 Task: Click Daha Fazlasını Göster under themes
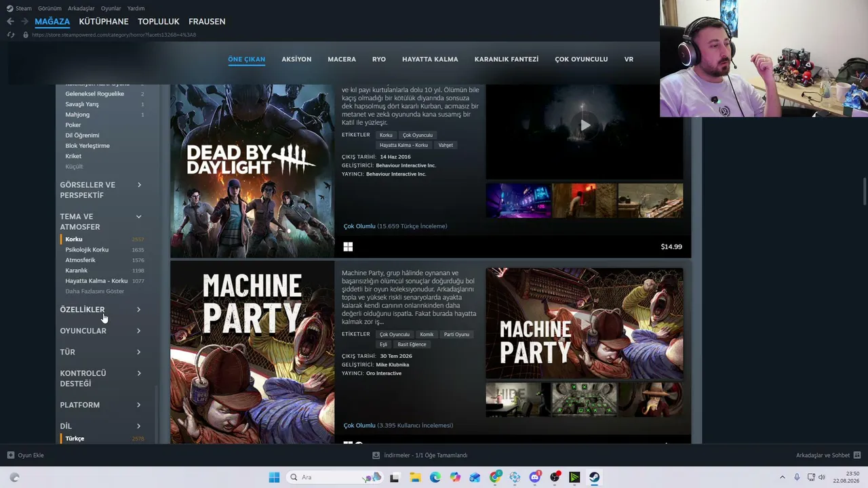point(95,291)
